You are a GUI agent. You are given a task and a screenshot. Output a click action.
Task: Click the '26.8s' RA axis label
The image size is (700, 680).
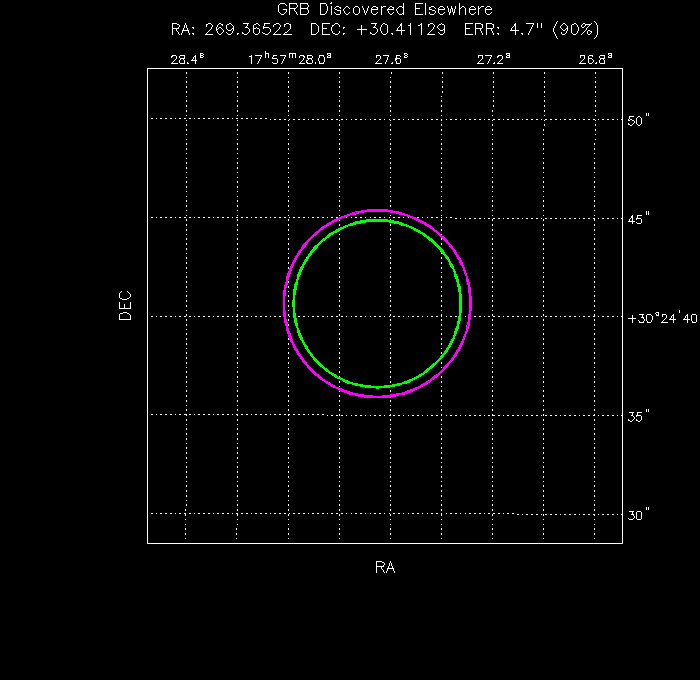(x=596, y=59)
